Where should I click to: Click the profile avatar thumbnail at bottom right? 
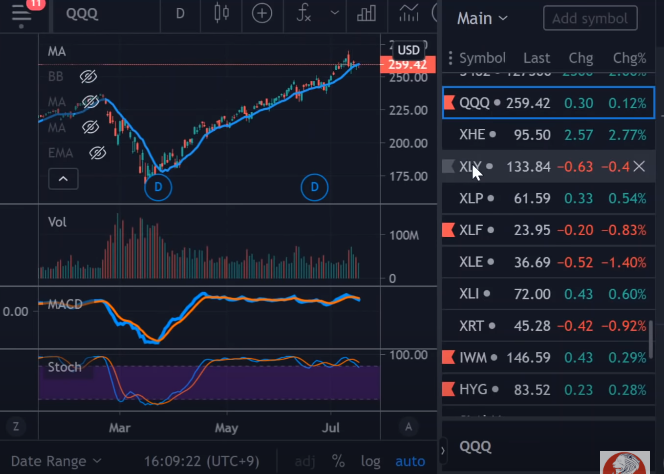[x=625, y=463]
